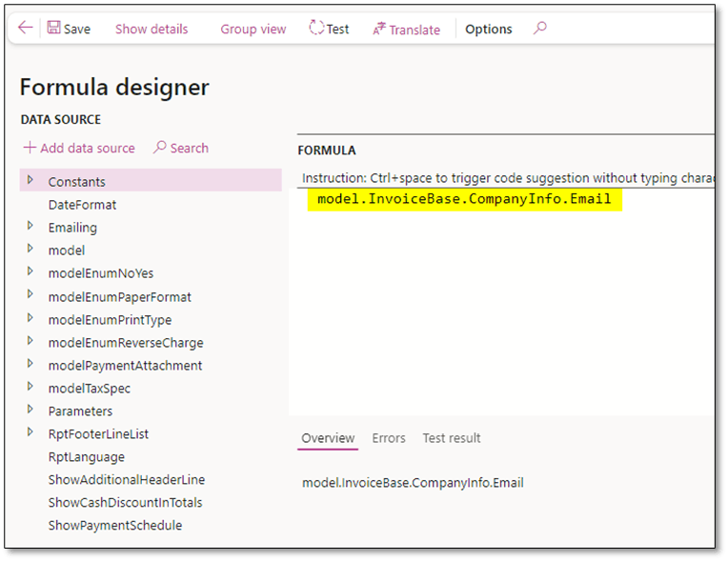Image resolution: width=728 pixels, height=561 pixels.
Task: Click the Search icon in data source panel
Action: pos(160,148)
